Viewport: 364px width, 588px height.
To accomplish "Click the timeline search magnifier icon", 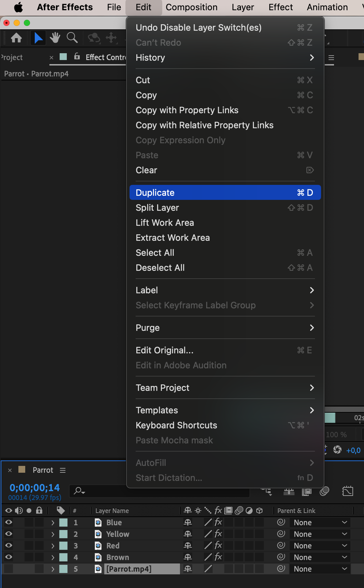I will click(x=79, y=491).
